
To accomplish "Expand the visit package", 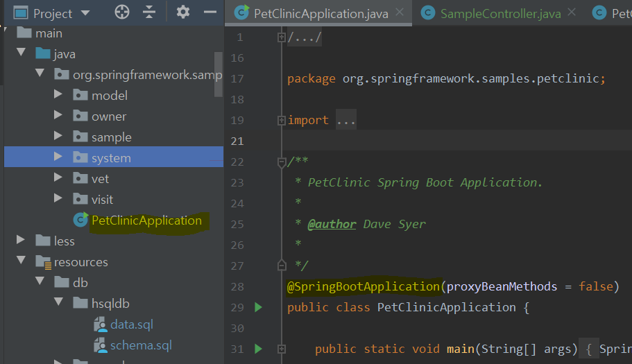I will pyautogui.click(x=58, y=198).
